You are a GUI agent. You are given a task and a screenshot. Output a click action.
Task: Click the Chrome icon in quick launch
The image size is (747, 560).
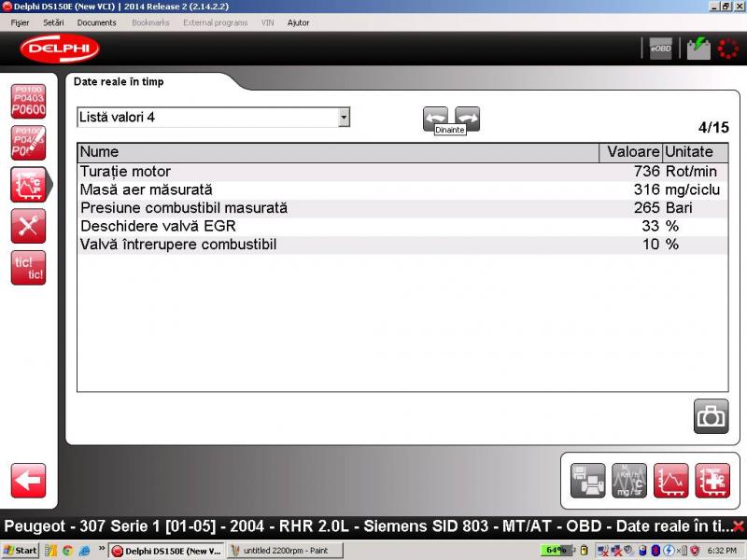click(x=67, y=551)
